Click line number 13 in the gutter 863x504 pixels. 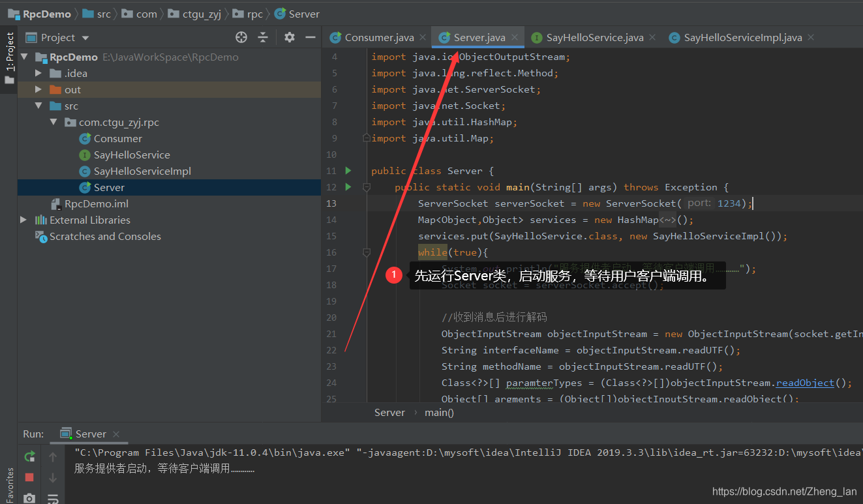331,203
